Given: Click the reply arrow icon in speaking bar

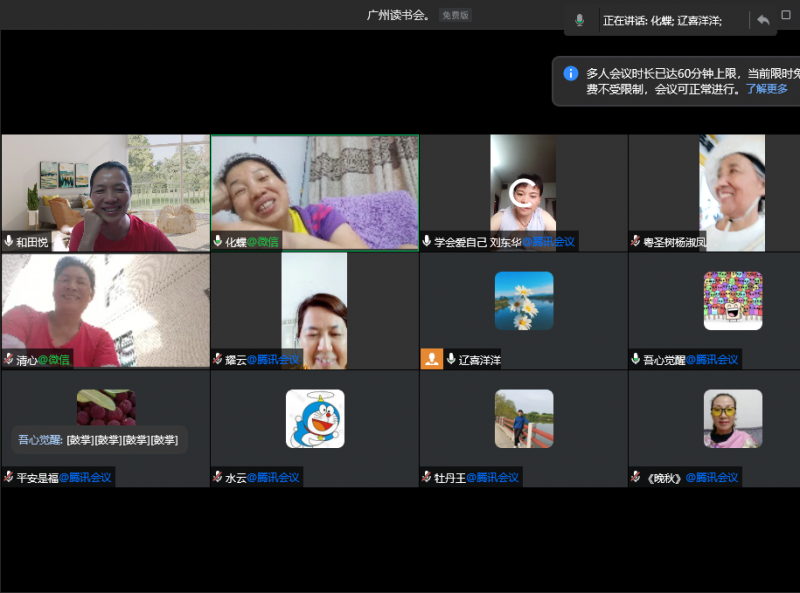Looking at the screenshot, I should (763, 20).
